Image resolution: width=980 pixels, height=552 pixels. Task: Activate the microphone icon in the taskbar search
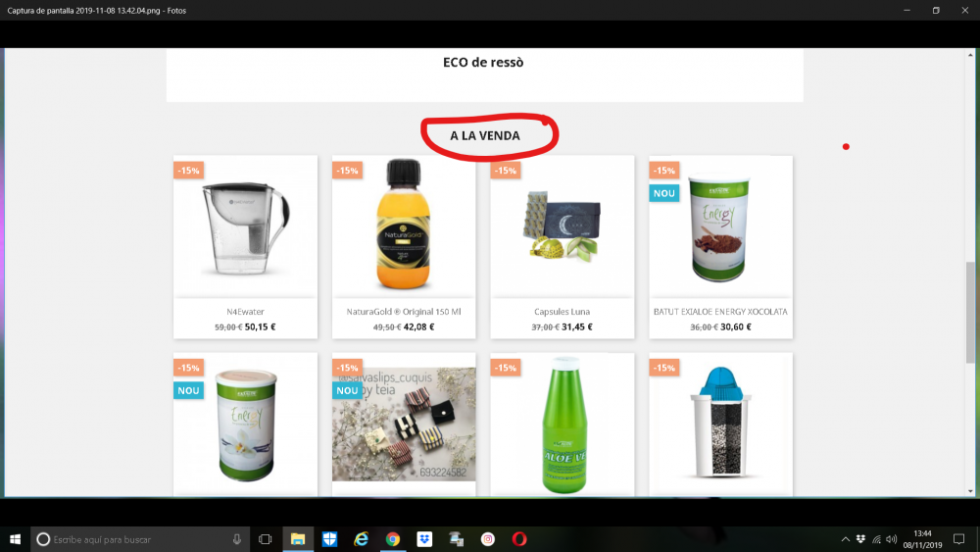(x=237, y=539)
